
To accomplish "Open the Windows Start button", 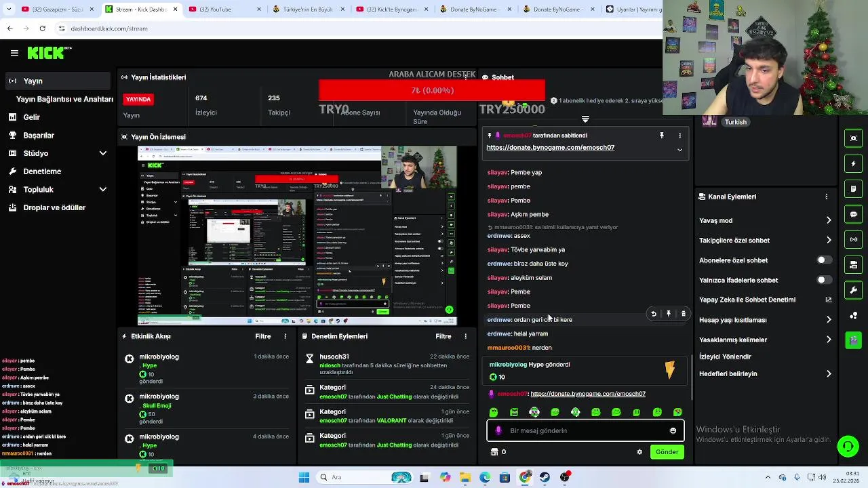I will click(x=304, y=477).
